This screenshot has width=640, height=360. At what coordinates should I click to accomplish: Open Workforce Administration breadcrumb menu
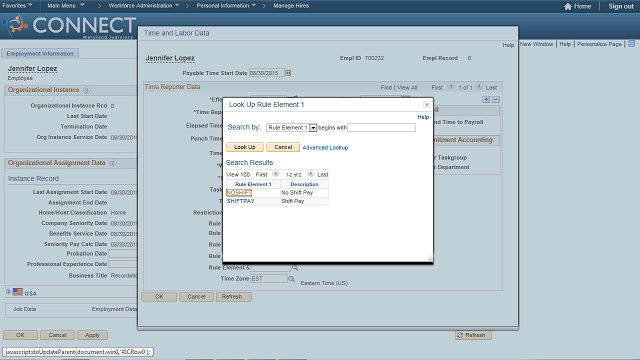pyautogui.click(x=144, y=6)
